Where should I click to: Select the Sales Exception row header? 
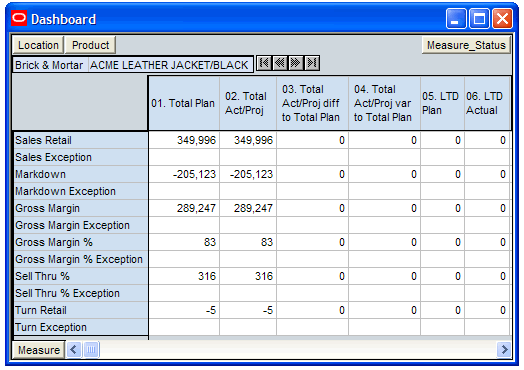tap(80, 157)
